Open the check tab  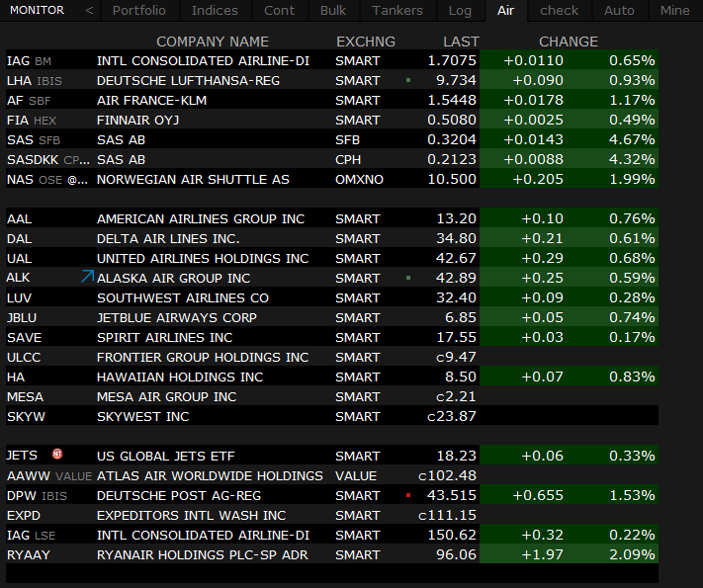tap(559, 10)
